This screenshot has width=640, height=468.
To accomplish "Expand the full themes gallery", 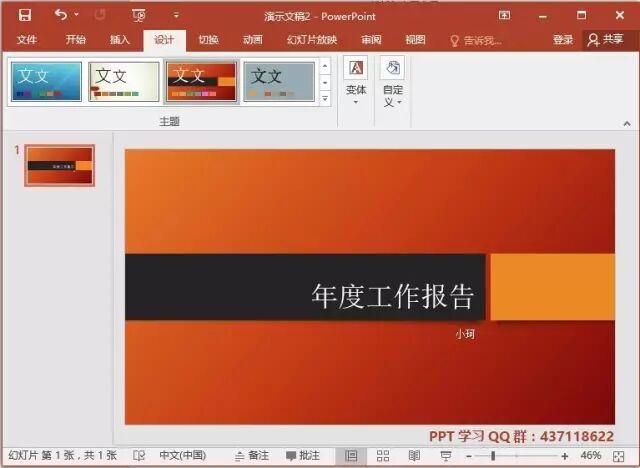I will click(325, 98).
